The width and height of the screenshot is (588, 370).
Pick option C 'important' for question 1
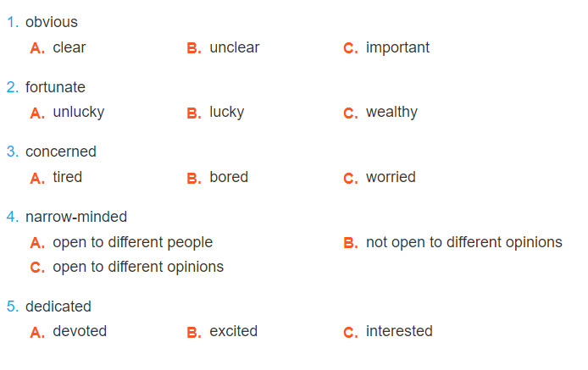(386, 47)
